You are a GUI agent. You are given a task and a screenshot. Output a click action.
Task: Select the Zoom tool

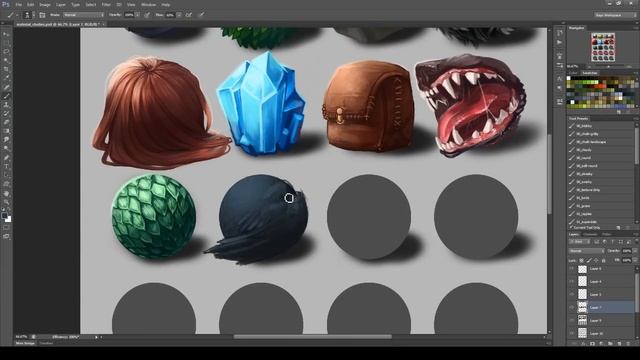coord(6,202)
